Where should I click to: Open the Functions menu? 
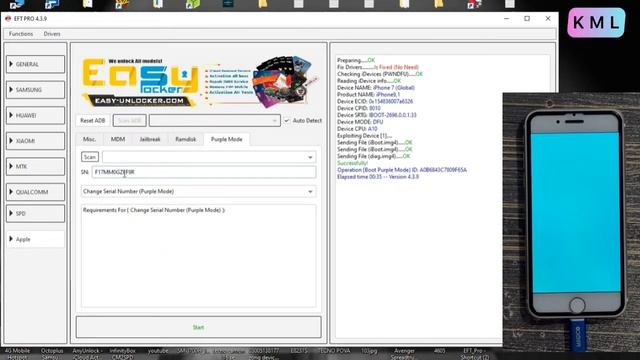[21, 34]
